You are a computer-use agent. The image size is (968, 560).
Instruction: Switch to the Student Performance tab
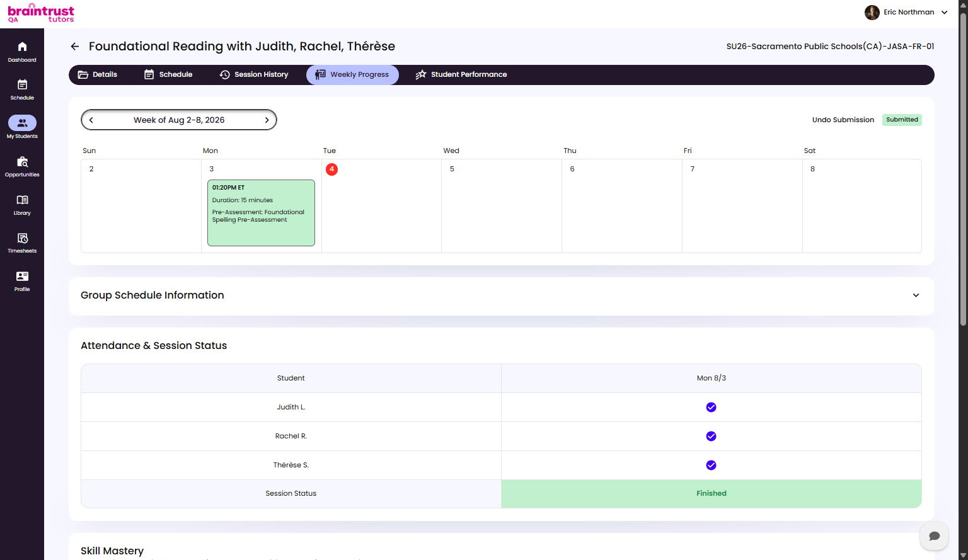click(x=461, y=74)
